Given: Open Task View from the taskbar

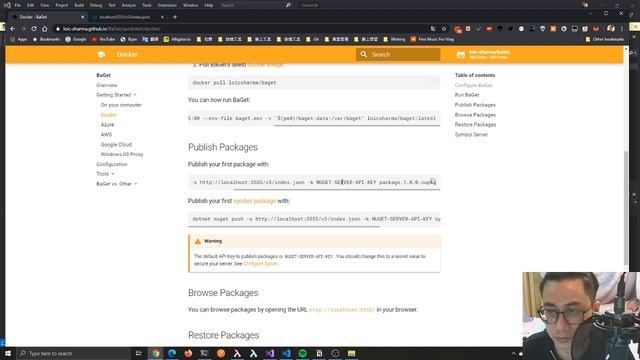Looking at the screenshot, I should [138, 353].
